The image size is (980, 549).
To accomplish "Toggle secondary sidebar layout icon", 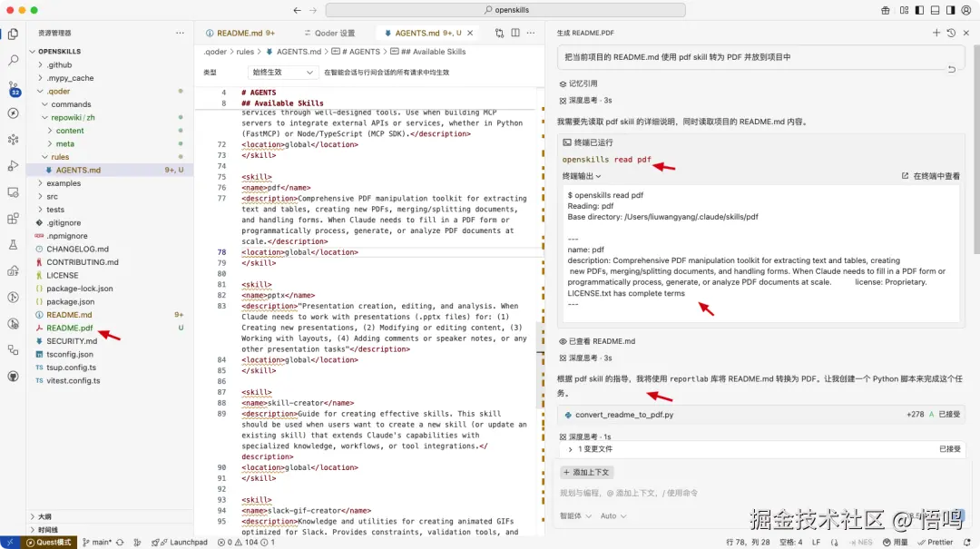I will 951,10.
